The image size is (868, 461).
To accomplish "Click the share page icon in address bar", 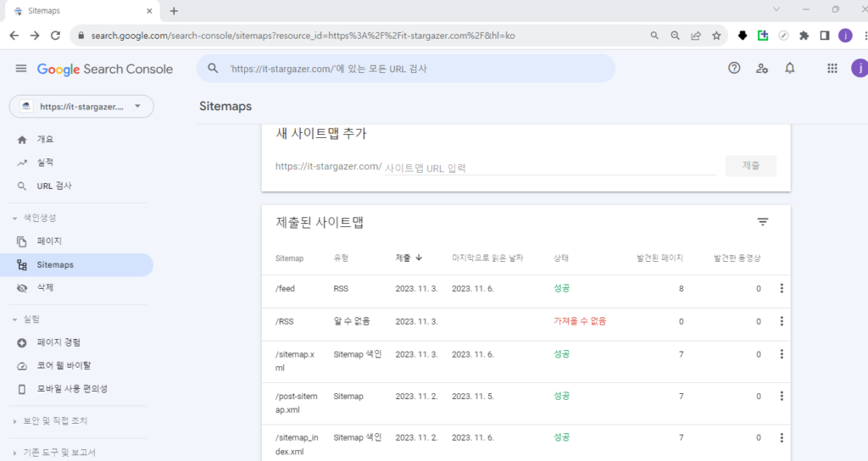I will click(696, 36).
